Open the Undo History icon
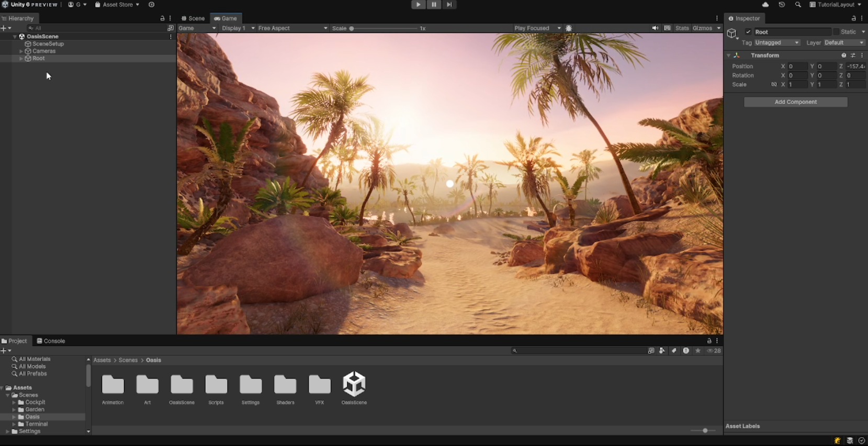This screenshot has width=868, height=446. (782, 5)
